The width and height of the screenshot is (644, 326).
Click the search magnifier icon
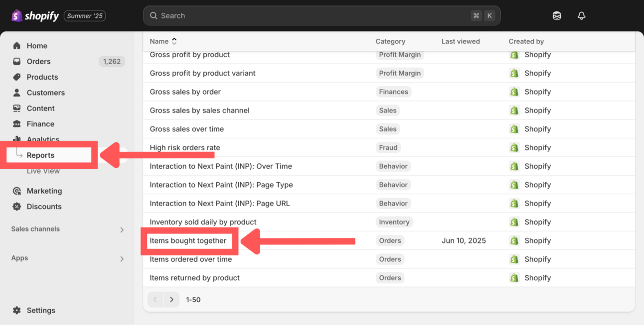(154, 15)
